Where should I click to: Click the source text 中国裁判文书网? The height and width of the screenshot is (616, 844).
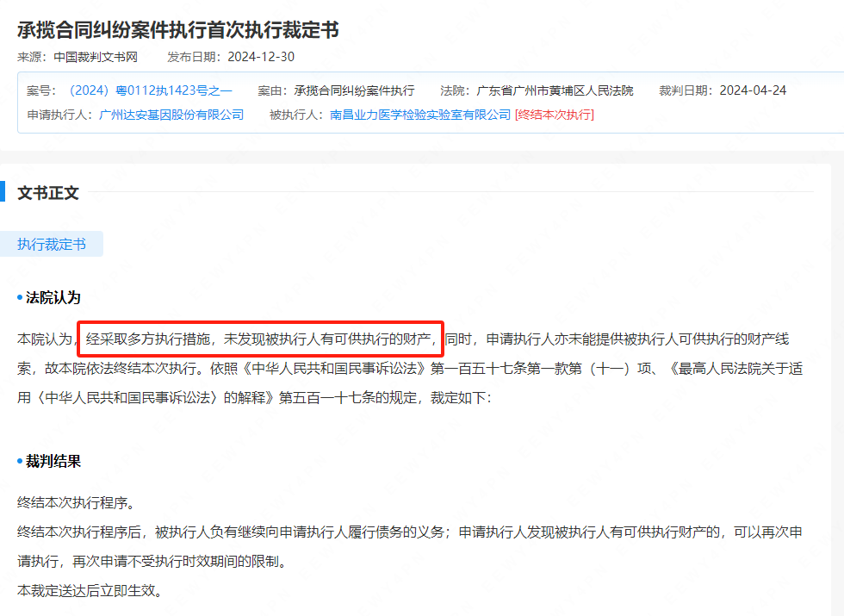(x=96, y=57)
